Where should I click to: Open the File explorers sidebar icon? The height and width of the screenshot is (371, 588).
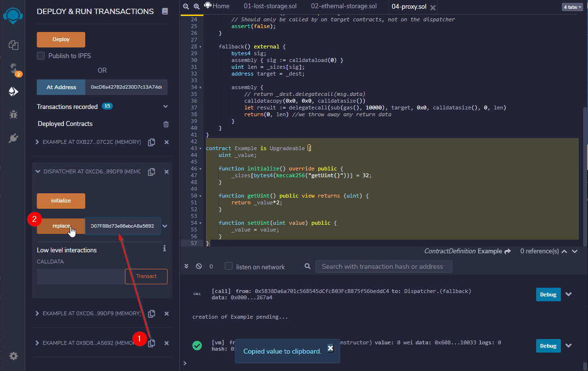click(14, 45)
